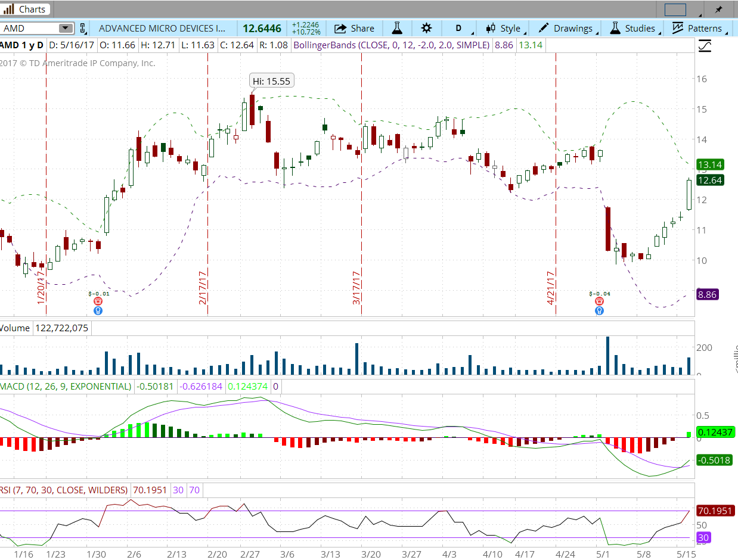Click the AMD symbol input field

(30, 28)
